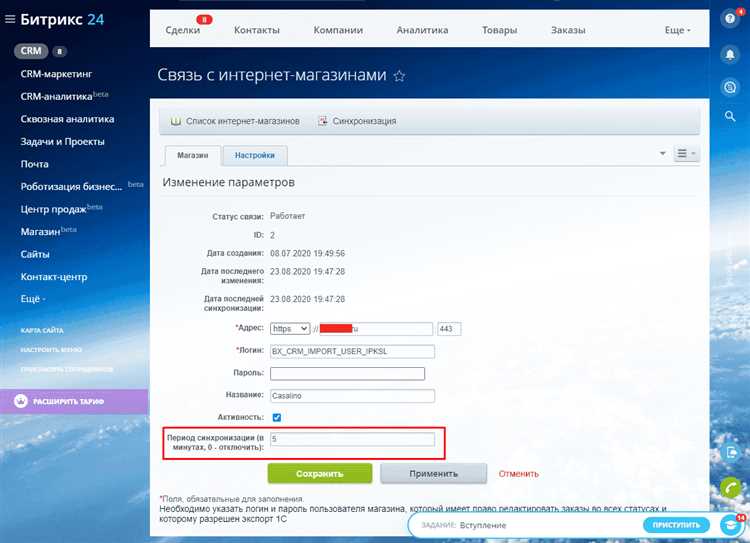Open the list-view settings menu button
Screen dimensions: 750x543
point(686,154)
